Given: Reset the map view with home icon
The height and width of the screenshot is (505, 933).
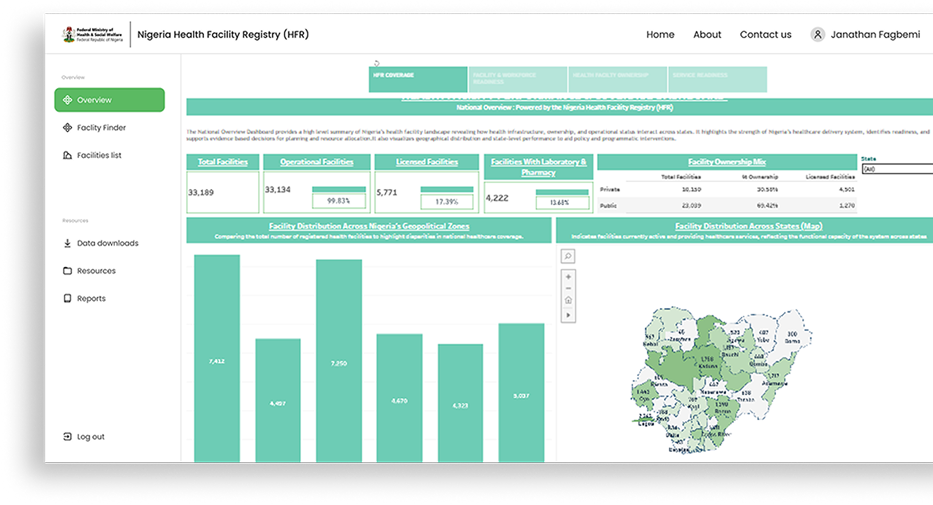Looking at the screenshot, I should [x=568, y=300].
